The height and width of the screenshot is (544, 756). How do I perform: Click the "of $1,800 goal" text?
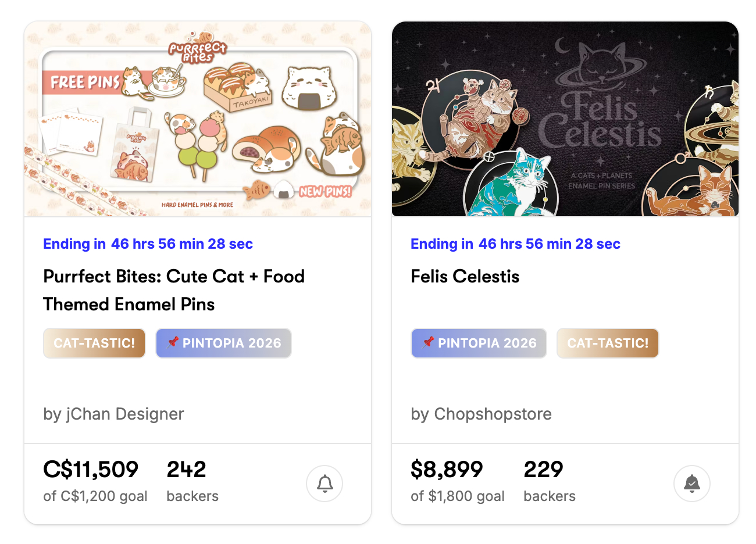(457, 496)
